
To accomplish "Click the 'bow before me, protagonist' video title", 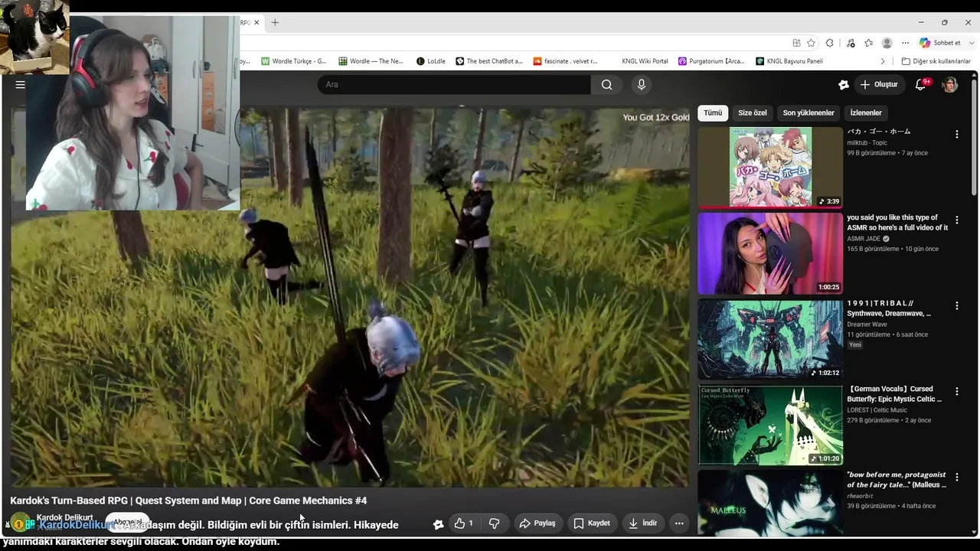I will (897, 479).
